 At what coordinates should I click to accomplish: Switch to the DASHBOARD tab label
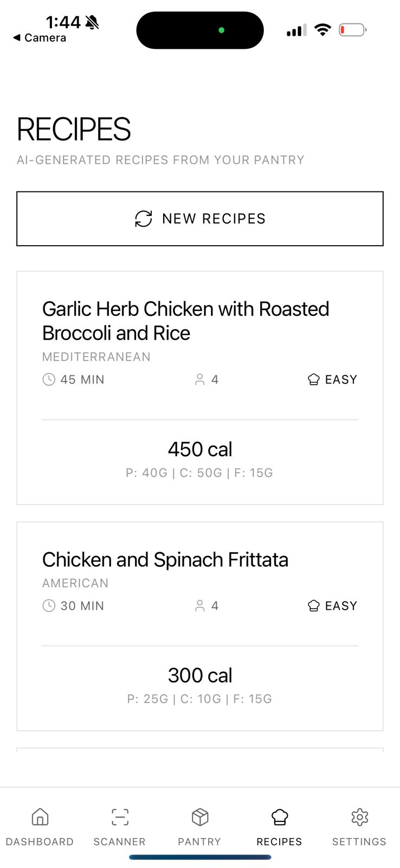40,841
